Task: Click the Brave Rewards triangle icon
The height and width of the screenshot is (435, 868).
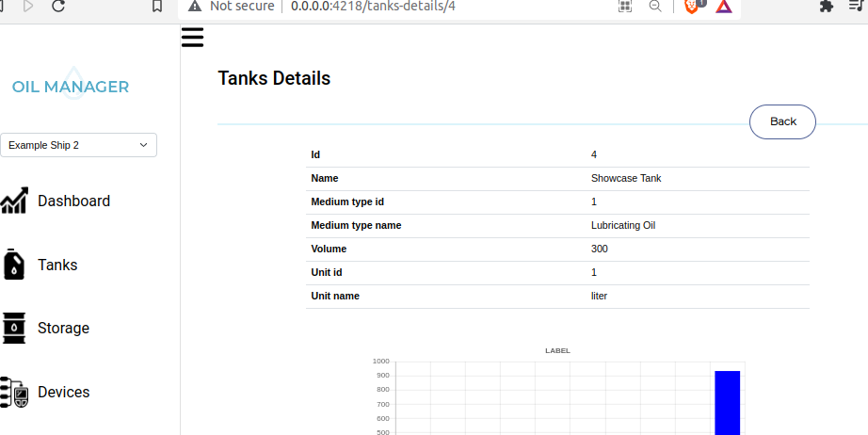Action: (723, 7)
